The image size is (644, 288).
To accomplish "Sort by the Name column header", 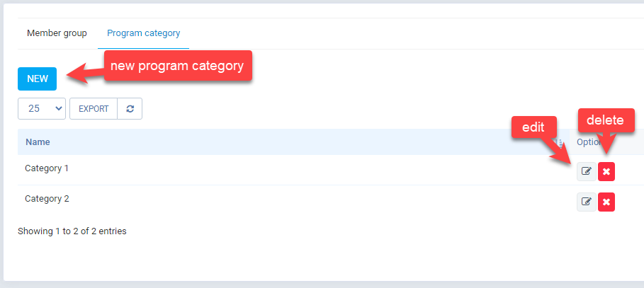I will point(38,142).
